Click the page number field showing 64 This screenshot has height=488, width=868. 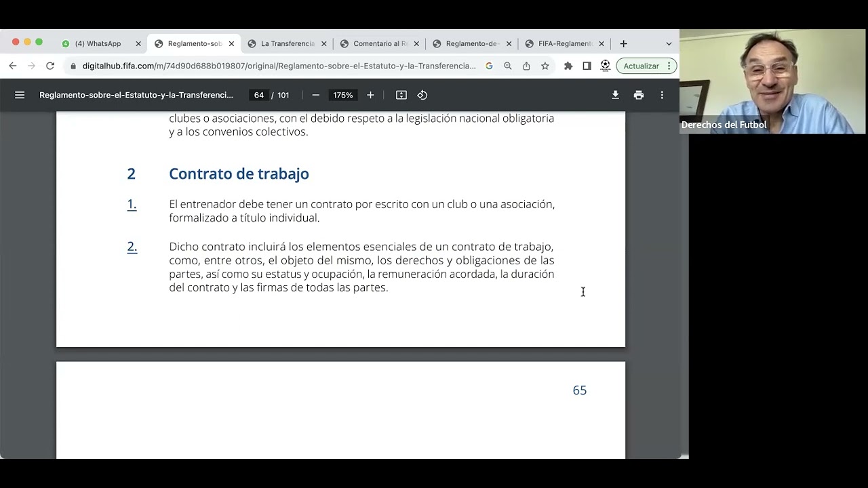click(258, 95)
